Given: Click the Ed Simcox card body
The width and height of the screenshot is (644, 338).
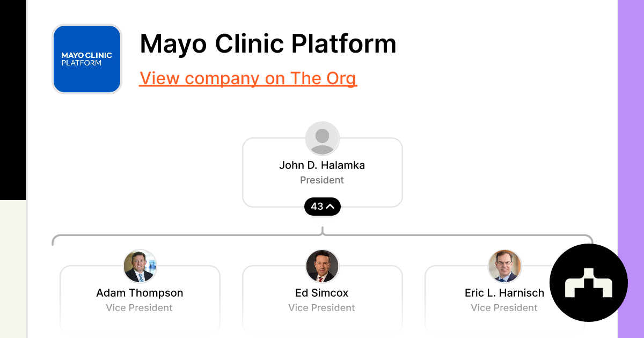Looking at the screenshot, I should pyautogui.click(x=322, y=300).
